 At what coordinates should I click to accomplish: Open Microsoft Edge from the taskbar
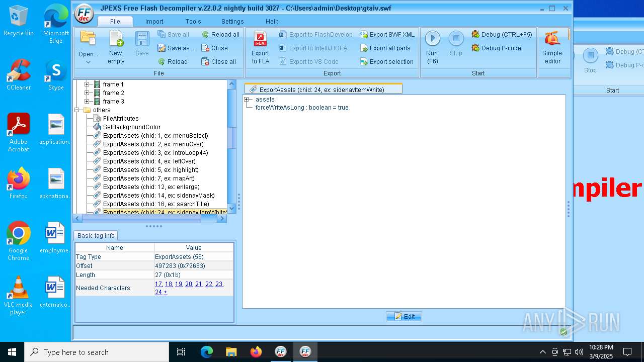(x=207, y=352)
